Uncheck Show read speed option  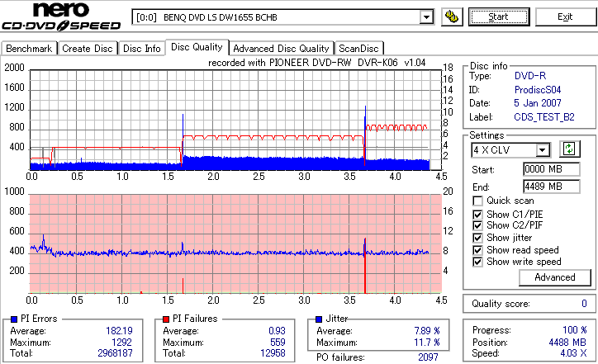click(477, 250)
